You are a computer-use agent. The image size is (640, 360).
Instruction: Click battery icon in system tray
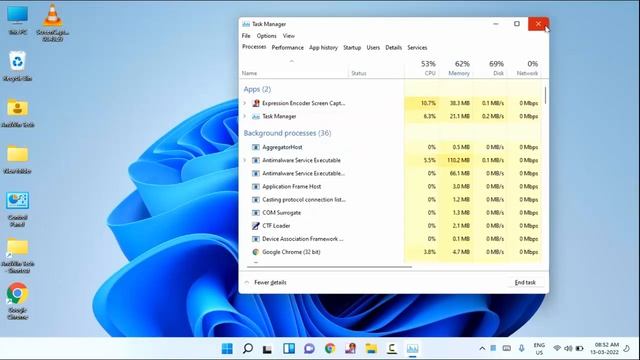[x=579, y=348]
